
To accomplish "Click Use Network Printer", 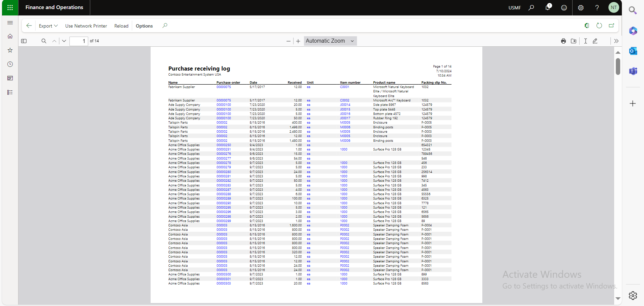I will [86, 26].
